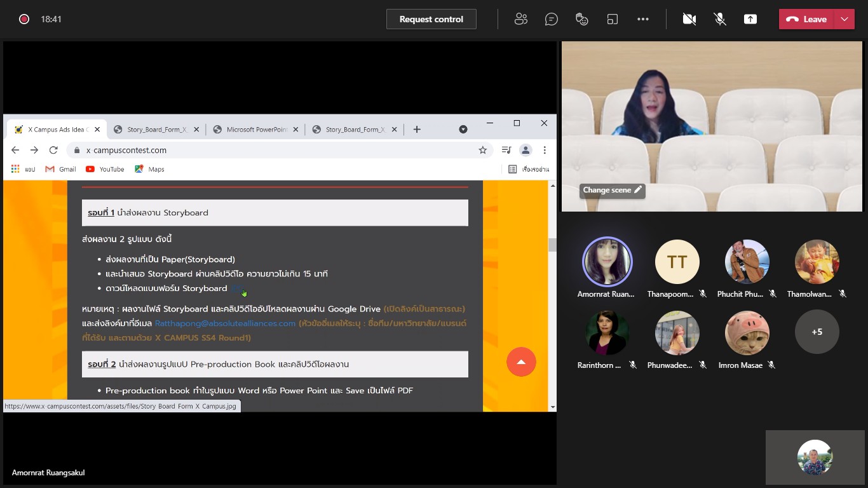This screenshot has width=868, height=488.
Task: Click the Share content icon
Action: coord(750,19)
